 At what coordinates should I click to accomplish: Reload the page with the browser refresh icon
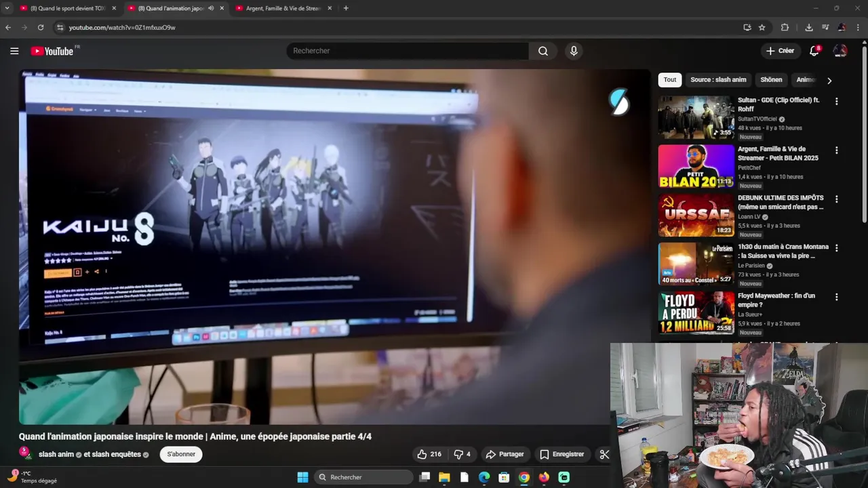(41, 27)
